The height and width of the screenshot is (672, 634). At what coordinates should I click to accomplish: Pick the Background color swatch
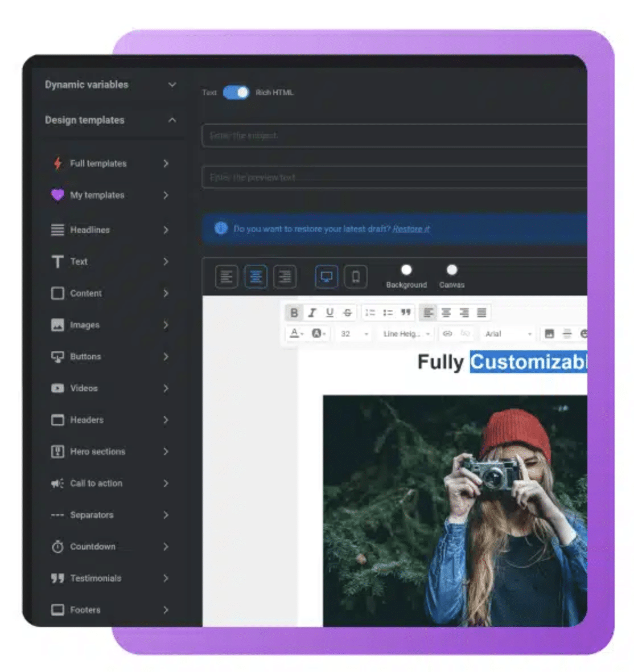(406, 270)
